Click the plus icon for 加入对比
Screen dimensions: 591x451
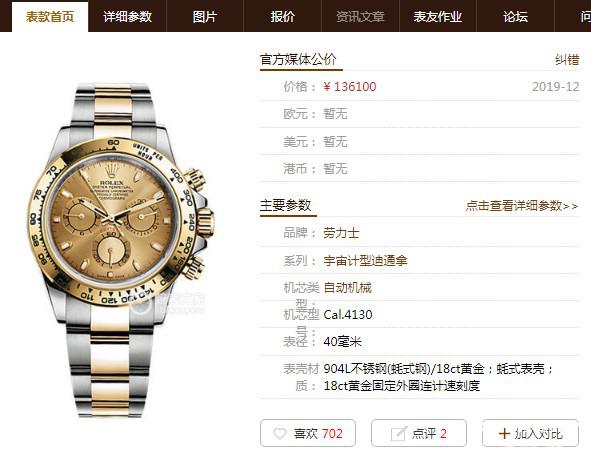[504, 433]
